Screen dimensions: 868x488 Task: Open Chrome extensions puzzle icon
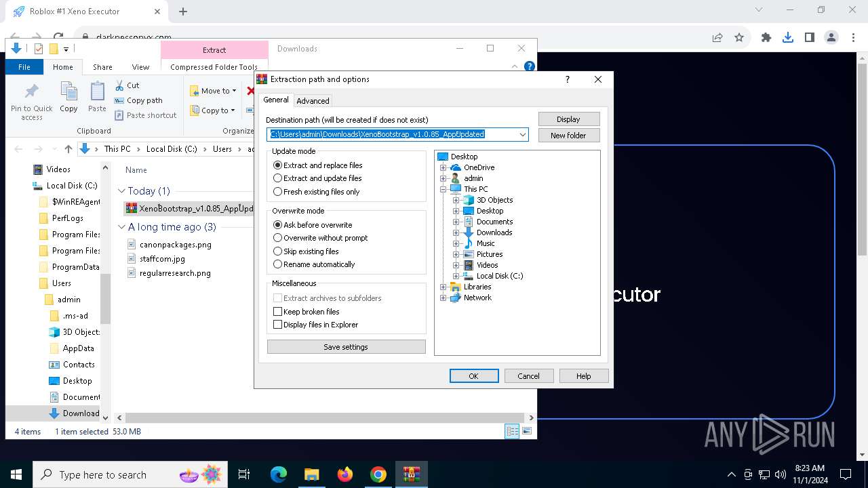tap(766, 38)
